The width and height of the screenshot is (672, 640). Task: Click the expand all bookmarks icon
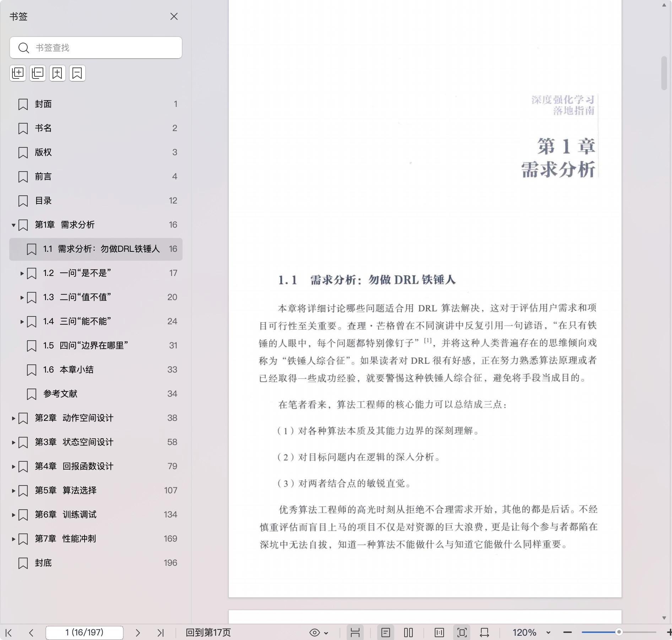point(18,73)
